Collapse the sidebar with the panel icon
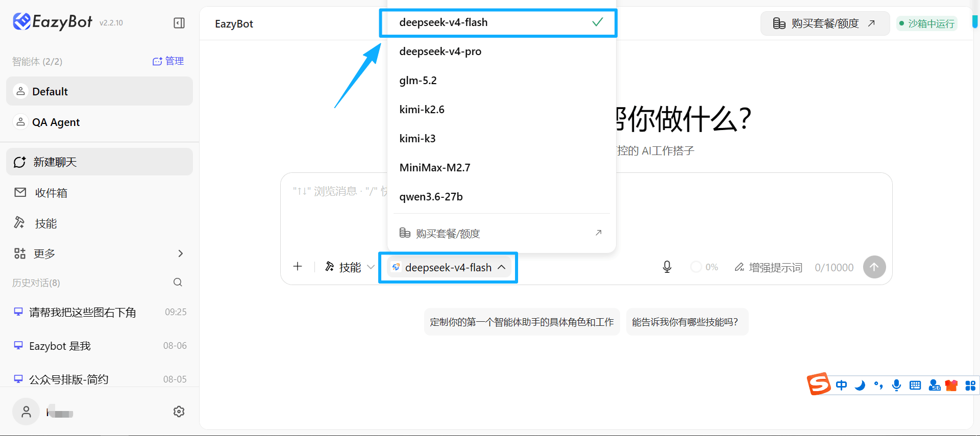 (x=179, y=23)
